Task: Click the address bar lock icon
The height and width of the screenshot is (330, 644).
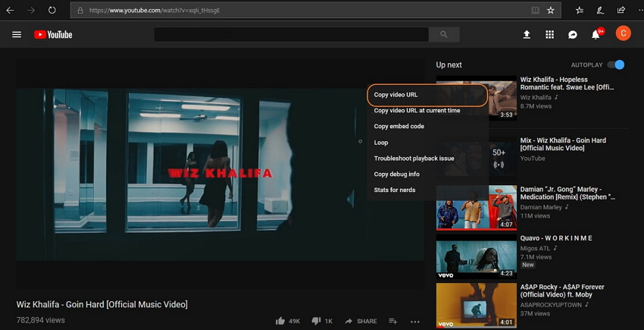Action: (80, 11)
